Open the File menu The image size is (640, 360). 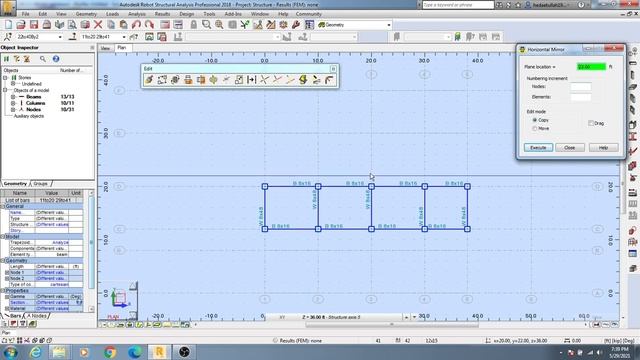tap(25, 14)
